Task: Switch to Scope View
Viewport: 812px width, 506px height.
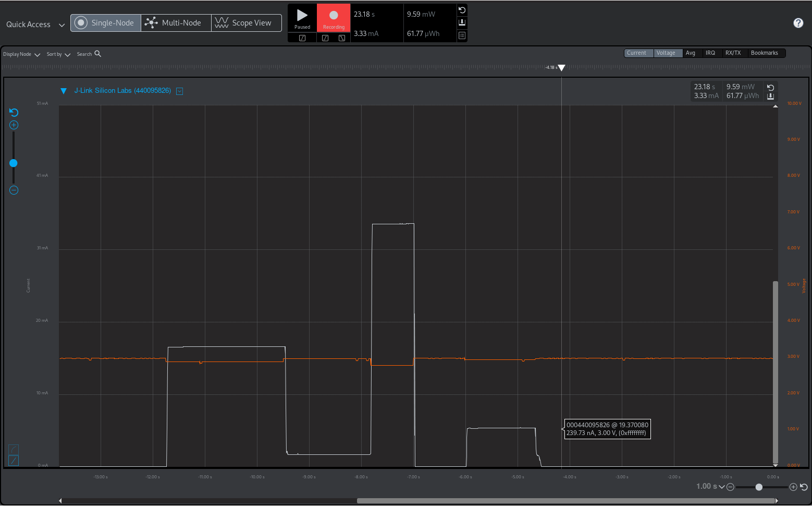Action: (246, 23)
